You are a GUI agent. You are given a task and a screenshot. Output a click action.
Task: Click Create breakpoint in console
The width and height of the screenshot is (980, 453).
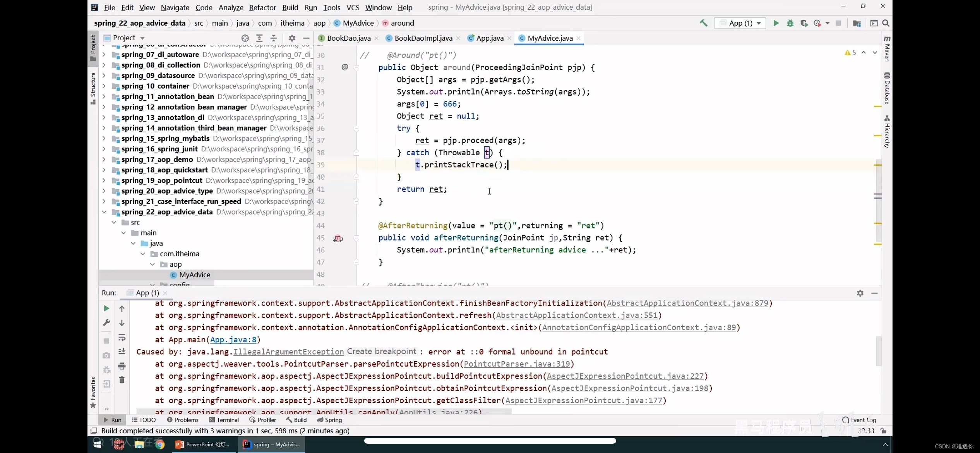coord(381,351)
